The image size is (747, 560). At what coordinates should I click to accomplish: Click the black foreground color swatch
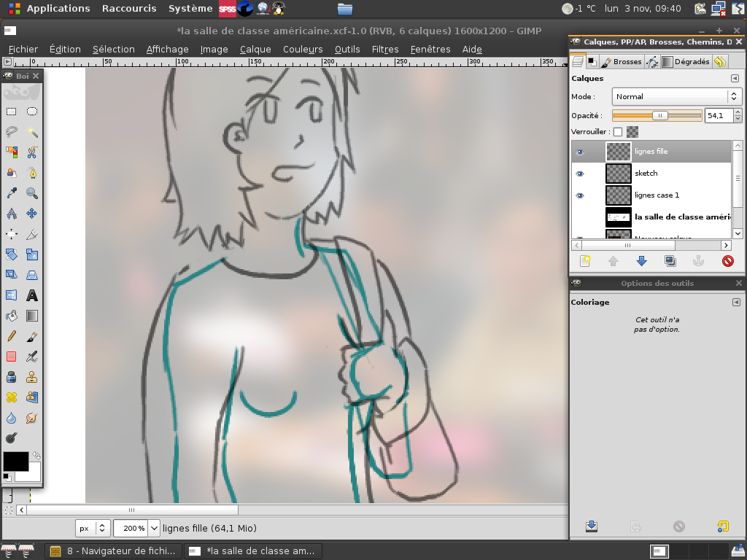tap(16, 462)
